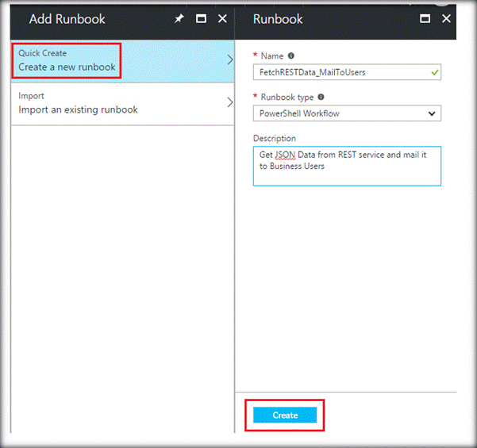Expand the Import option chevron arrow
477x448 pixels.
(x=230, y=102)
